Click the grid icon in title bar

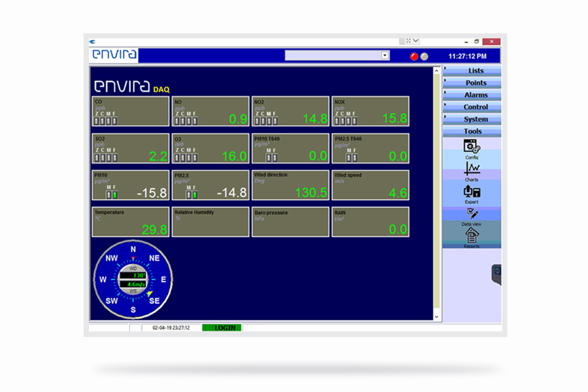click(402, 41)
